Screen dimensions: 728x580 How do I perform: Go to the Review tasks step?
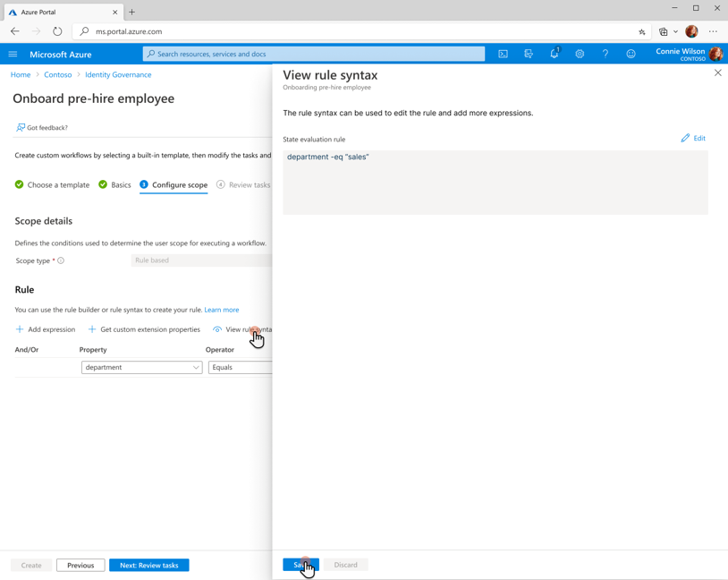pyautogui.click(x=243, y=185)
